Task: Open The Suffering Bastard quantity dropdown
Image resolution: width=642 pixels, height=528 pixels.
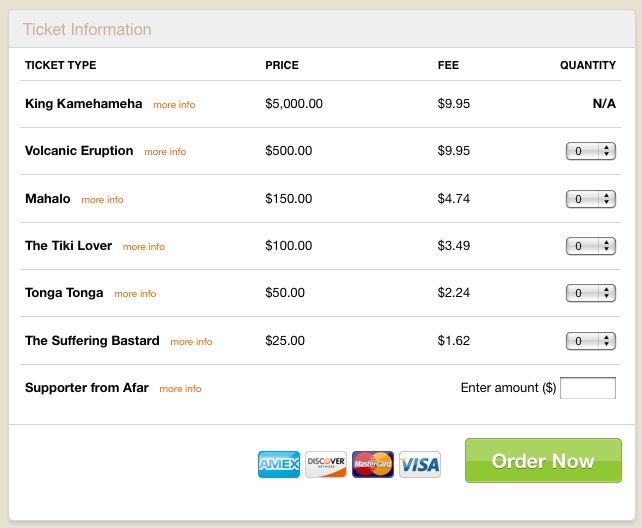Action: click(x=591, y=341)
